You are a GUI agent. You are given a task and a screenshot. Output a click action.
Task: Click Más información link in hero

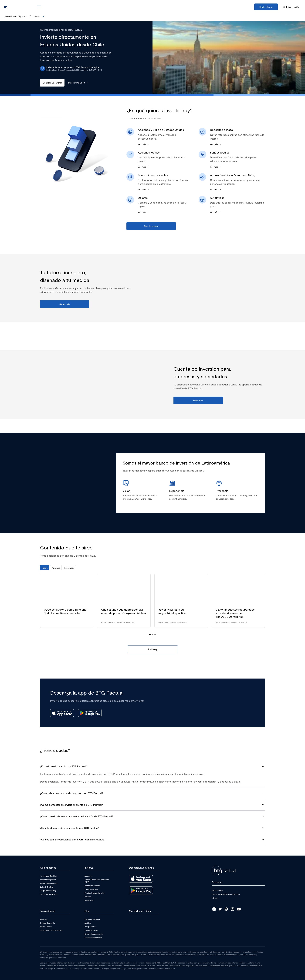coord(78,83)
